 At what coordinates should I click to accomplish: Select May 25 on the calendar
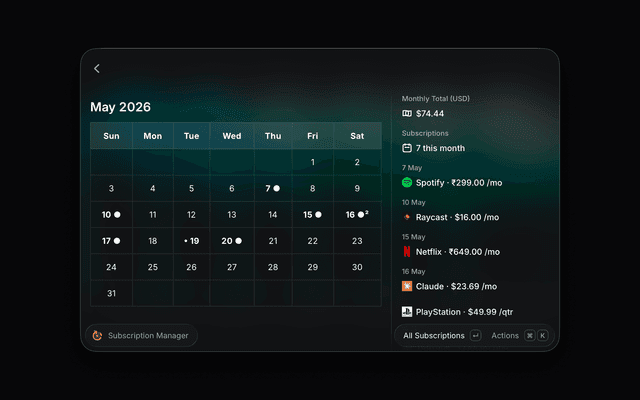[x=153, y=267]
